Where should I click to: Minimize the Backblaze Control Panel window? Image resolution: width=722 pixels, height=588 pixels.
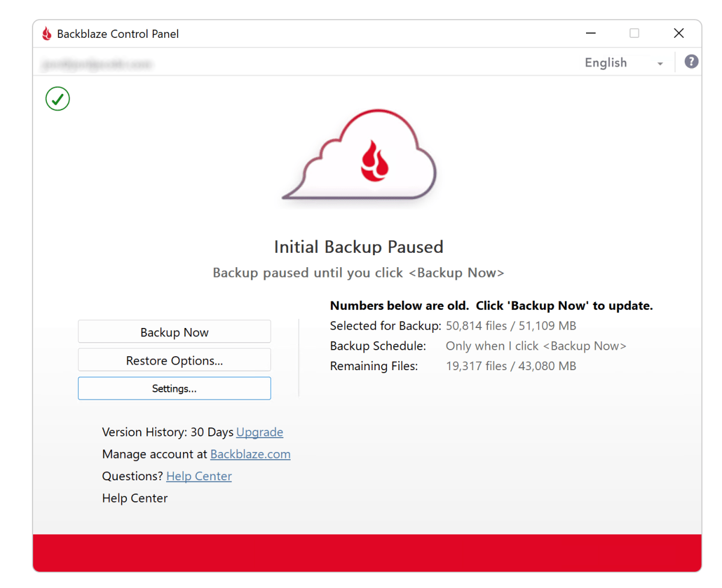(x=590, y=34)
